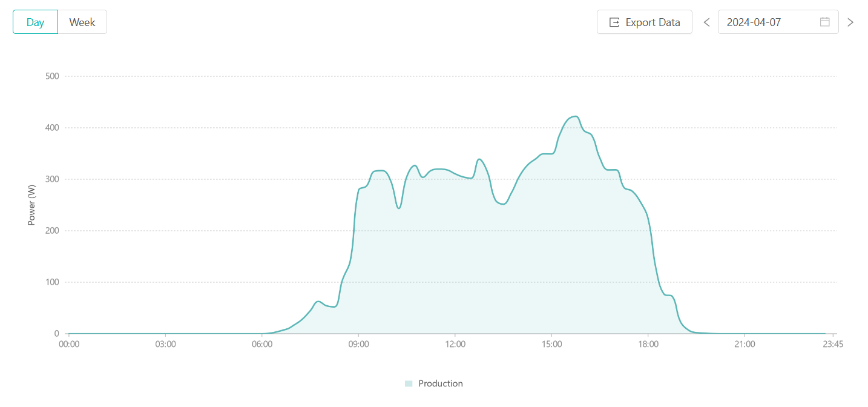Click the 12:00 x-axis time label

[455, 344]
